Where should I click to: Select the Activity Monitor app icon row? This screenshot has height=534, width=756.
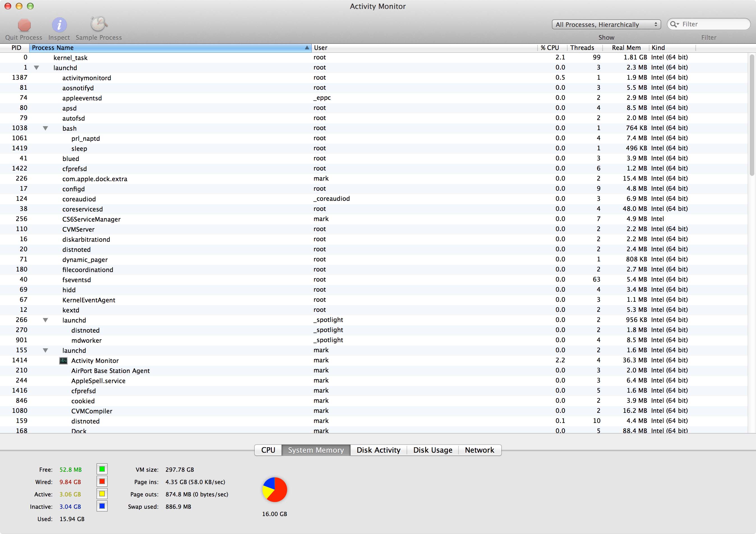(374, 360)
